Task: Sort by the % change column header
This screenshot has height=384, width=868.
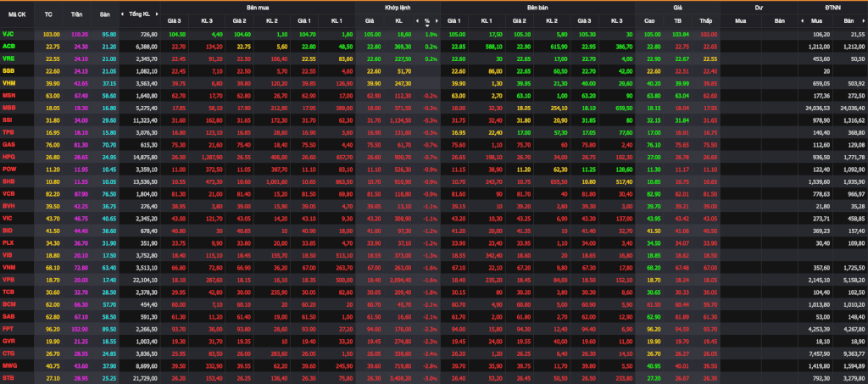Action: point(427,21)
